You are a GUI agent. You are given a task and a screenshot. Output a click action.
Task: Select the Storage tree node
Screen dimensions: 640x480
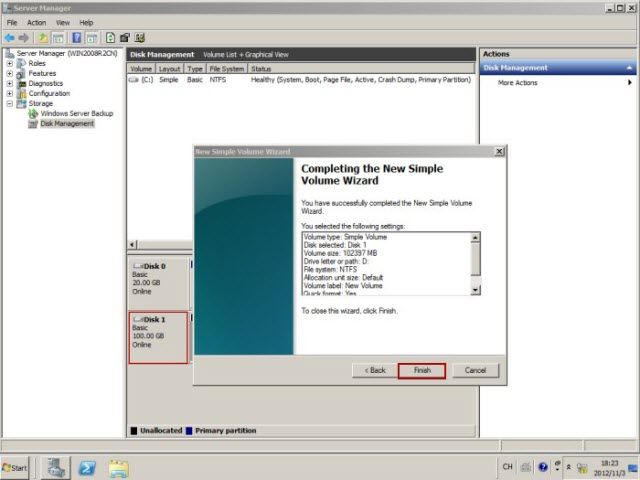click(40, 104)
